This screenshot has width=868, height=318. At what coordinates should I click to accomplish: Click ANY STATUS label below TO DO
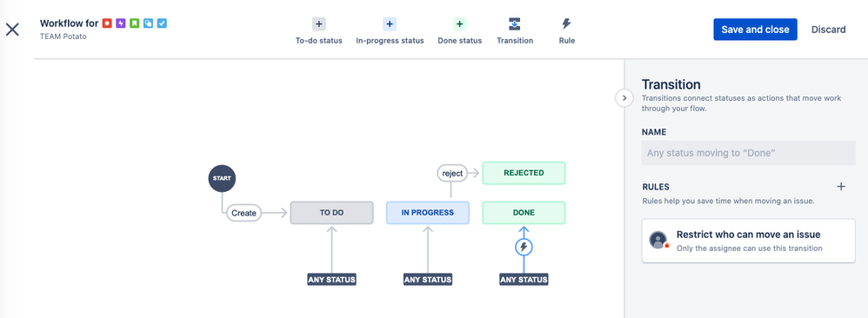[331, 279]
